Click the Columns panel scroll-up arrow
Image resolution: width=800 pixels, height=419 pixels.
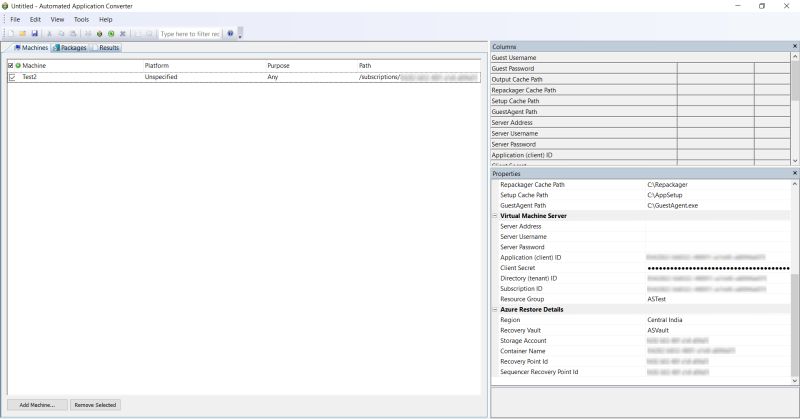coord(795,57)
